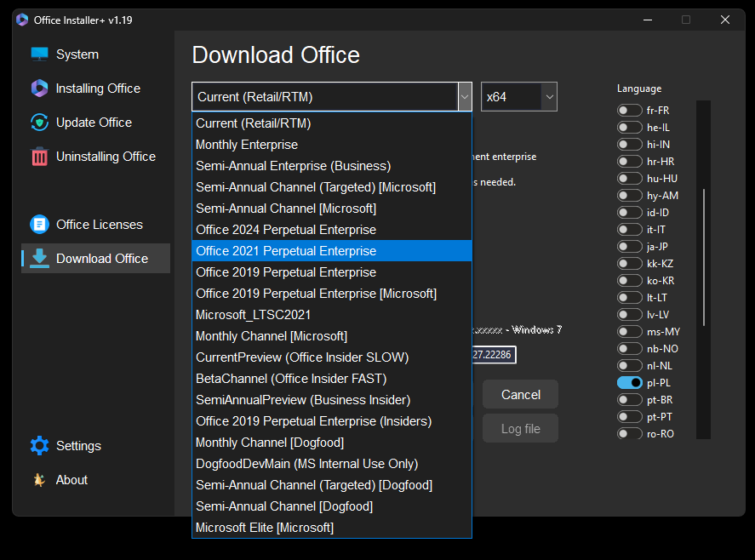Screen dimensions: 755x560
Task: Select Semi-Annual Channel (Targeted) [Dogfood]
Action: (x=332, y=485)
